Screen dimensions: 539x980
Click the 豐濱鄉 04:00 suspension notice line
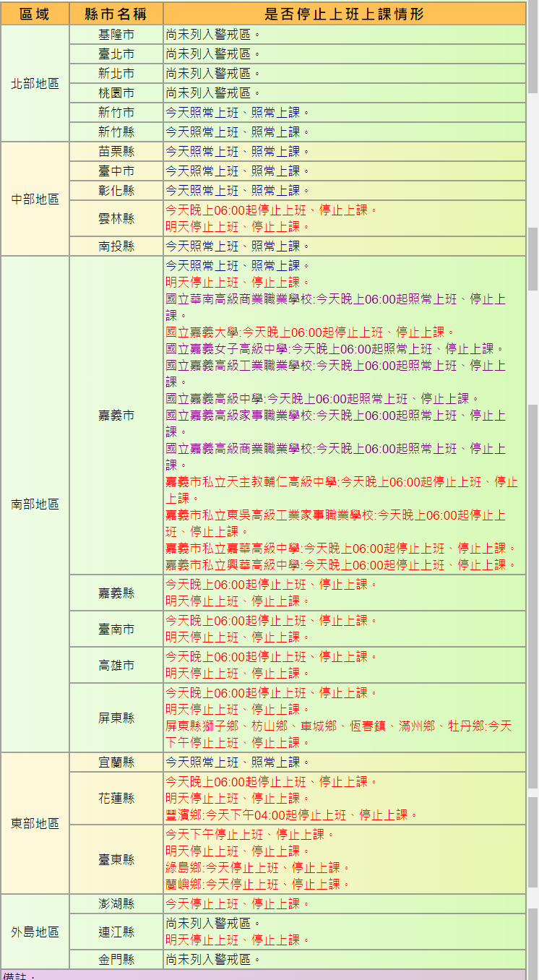pos(291,814)
